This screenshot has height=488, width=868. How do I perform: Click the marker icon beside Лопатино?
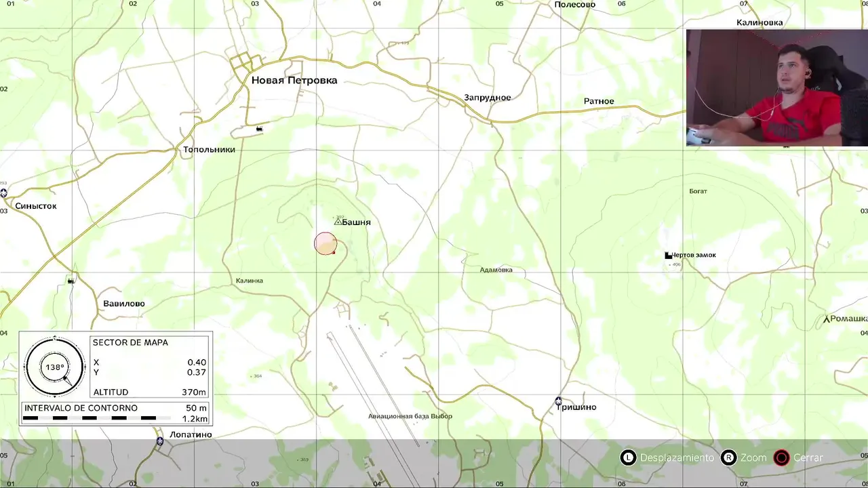pyautogui.click(x=159, y=441)
